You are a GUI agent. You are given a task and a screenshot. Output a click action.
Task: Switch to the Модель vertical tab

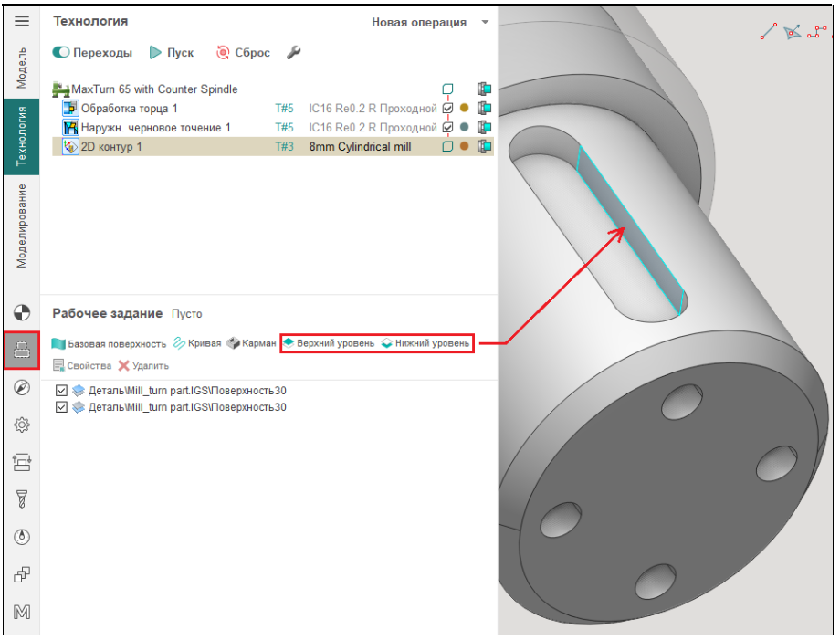coord(22,66)
